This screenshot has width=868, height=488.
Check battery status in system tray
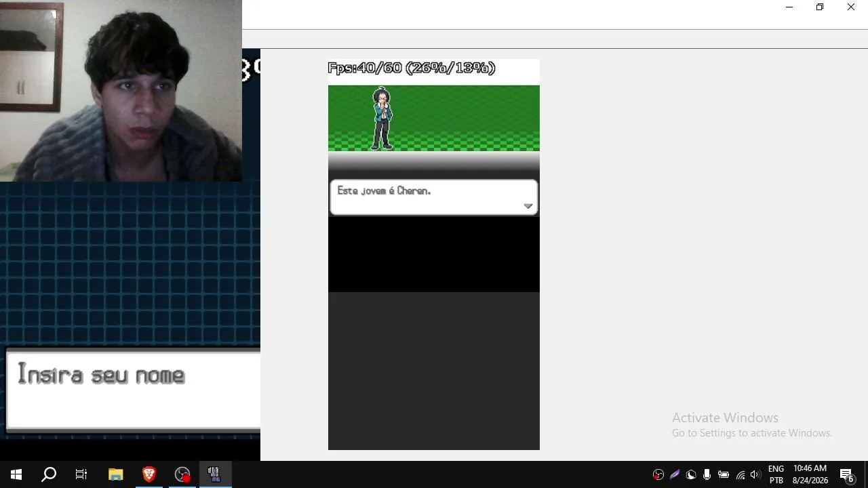tap(724, 474)
